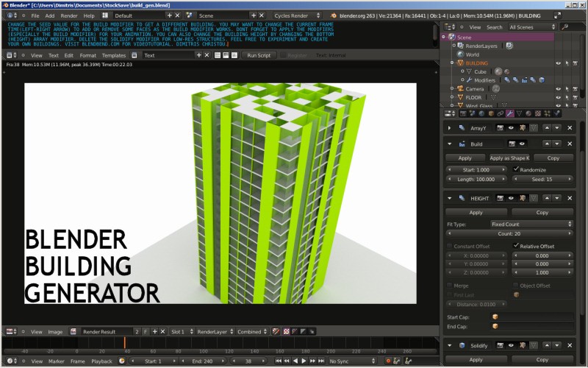Collapse the Build modifier panel

(x=449, y=144)
